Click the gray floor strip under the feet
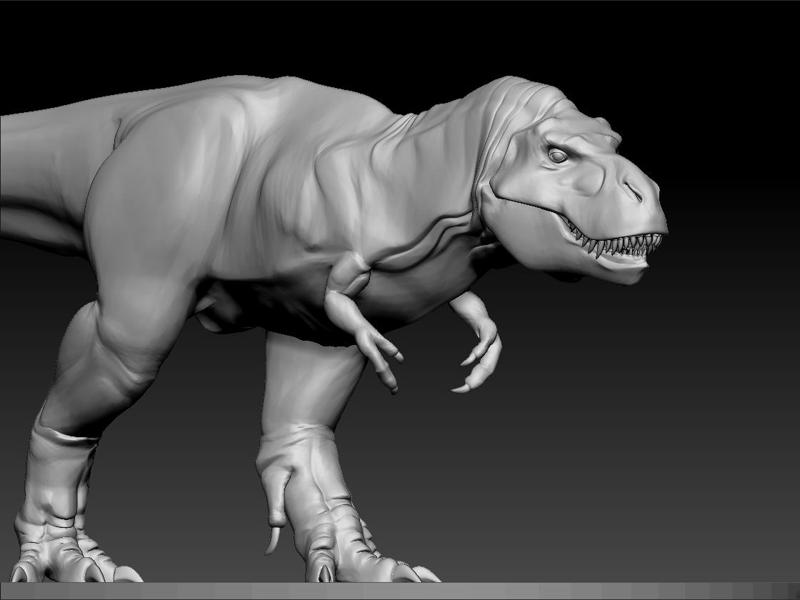 (400, 591)
